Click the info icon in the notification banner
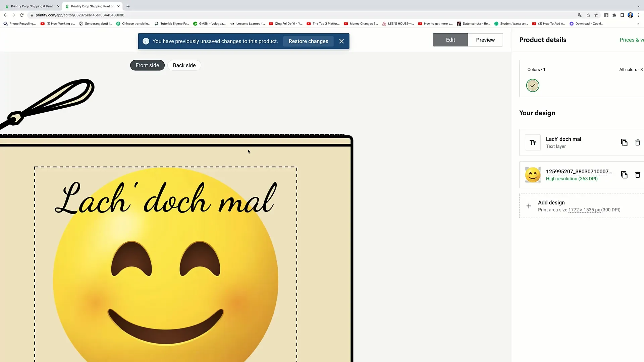The width and height of the screenshot is (644, 362). [x=146, y=41]
